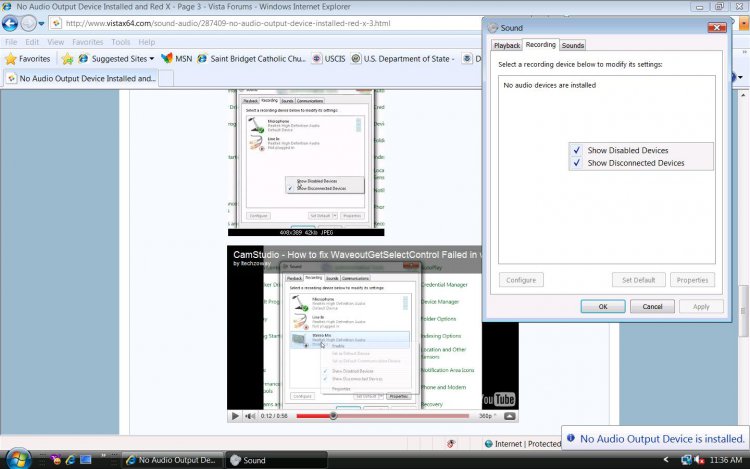Toggle Show Disconnected Devices option
Viewport: 750px width, 469px height.
click(x=640, y=163)
